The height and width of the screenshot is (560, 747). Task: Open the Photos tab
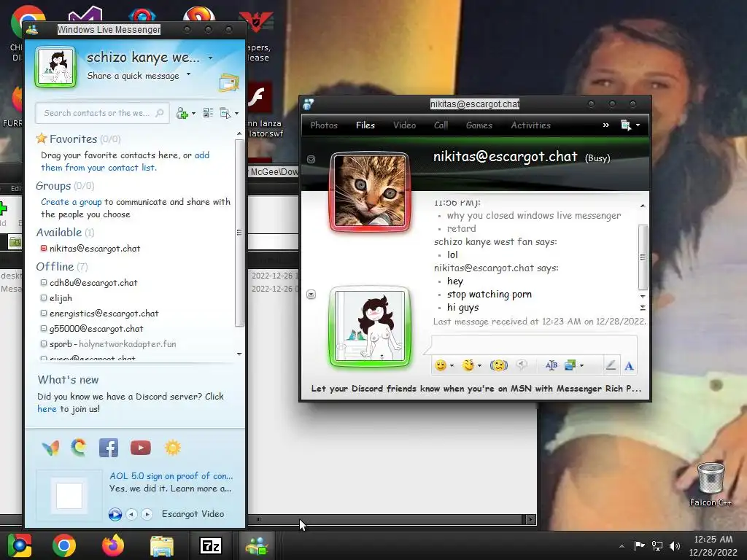coord(324,125)
